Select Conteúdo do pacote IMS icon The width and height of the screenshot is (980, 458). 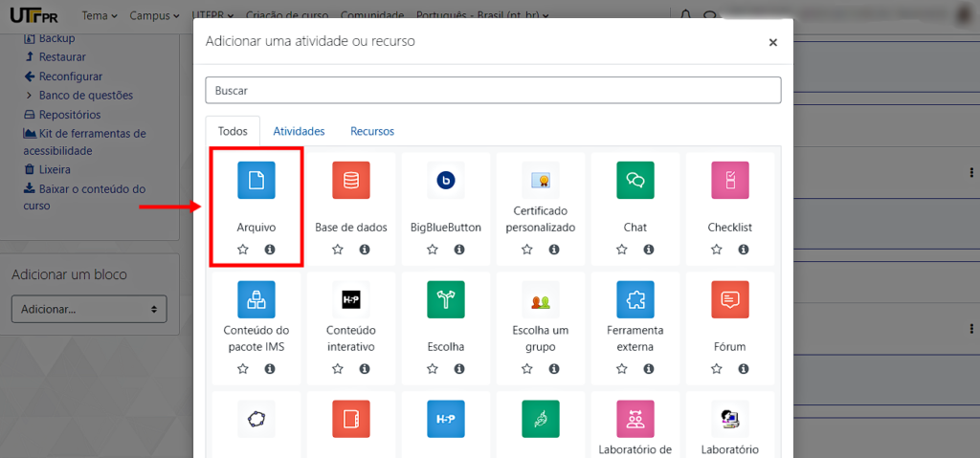[256, 299]
